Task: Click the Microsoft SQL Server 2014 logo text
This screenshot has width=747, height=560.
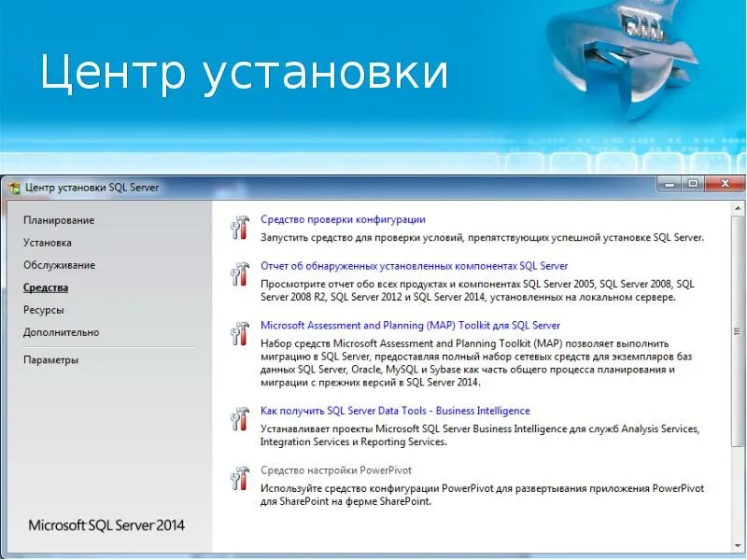Action: [106, 525]
